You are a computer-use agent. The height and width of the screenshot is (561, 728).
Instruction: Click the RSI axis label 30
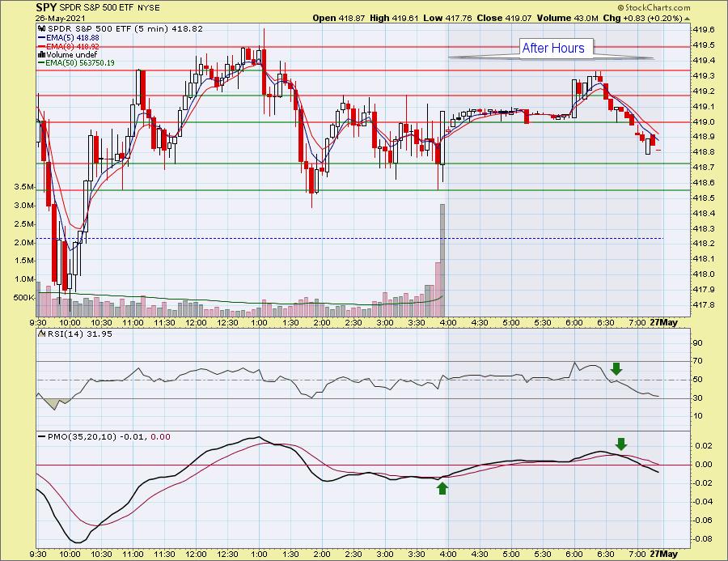(x=697, y=397)
